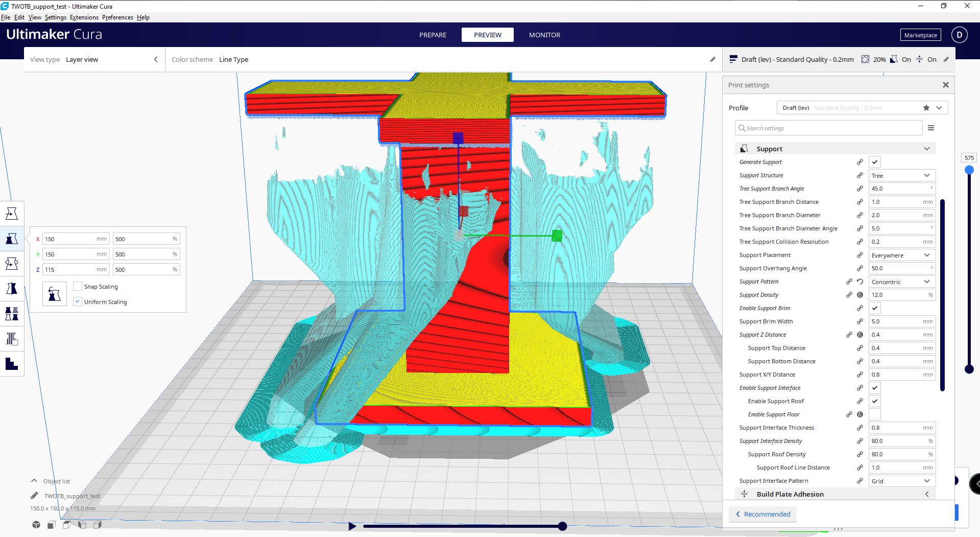
Task: Click the top layer slider handle
Action: [x=969, y=170]
